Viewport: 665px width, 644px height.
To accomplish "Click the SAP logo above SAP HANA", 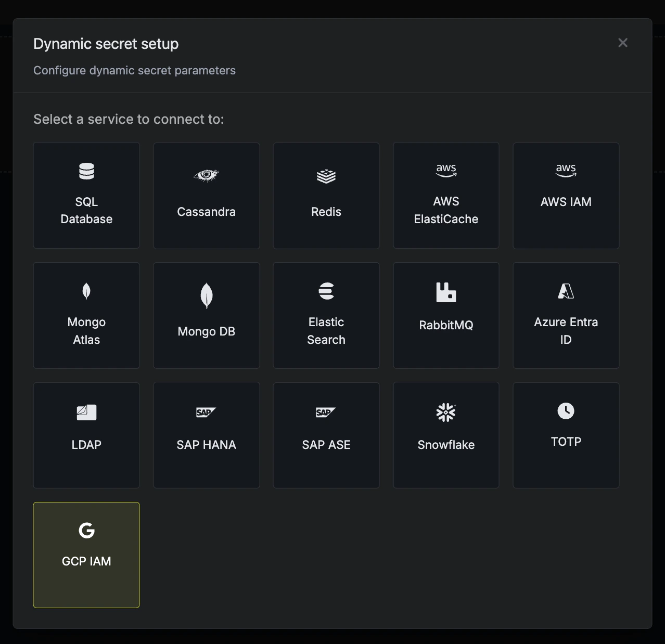I will click(206, 413).
